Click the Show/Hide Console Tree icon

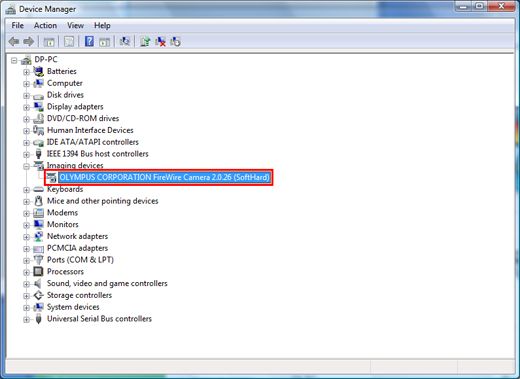click(x=49, y=42)
